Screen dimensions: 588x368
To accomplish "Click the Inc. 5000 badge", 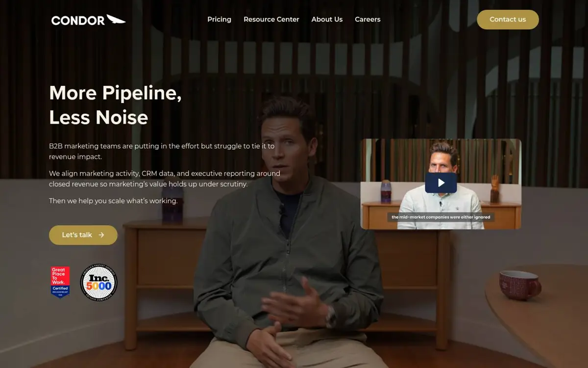I will [98, 282].
